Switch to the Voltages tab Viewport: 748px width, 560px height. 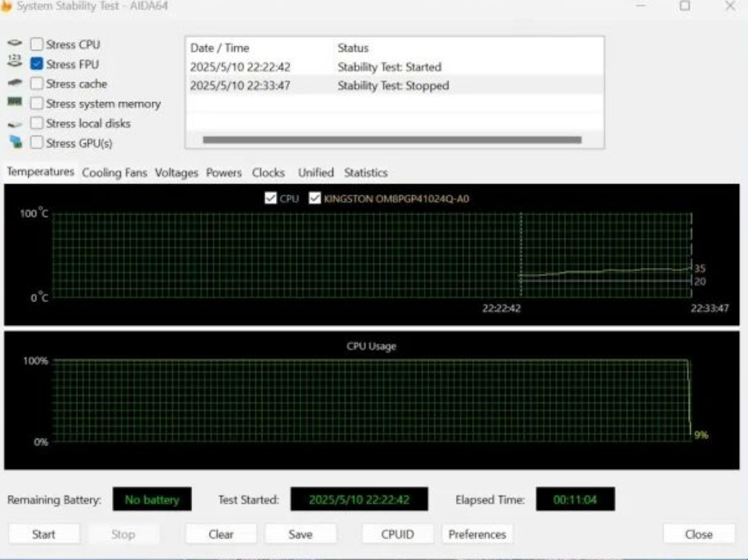[176, 173]
